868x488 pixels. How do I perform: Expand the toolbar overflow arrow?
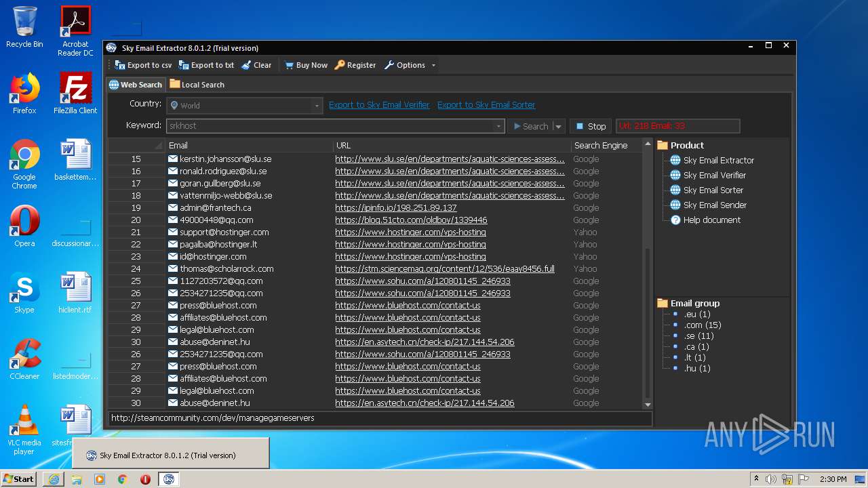[433, 65]
